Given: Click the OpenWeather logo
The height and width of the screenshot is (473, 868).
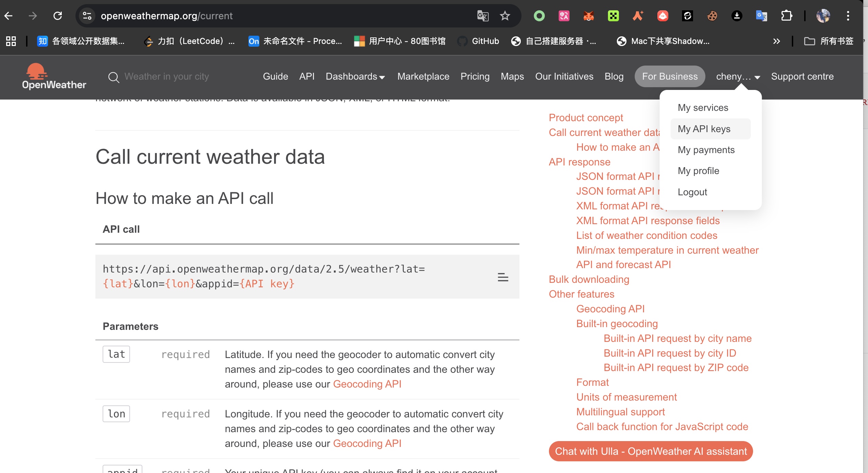Looking at the screenshot, I should point(54,77).
